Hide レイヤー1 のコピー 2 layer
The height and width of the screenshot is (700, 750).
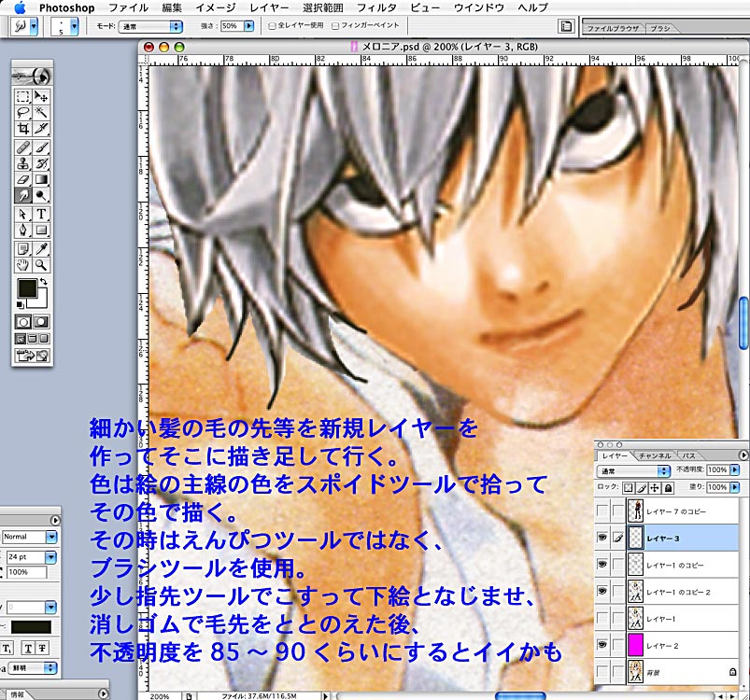coord(602,591)
